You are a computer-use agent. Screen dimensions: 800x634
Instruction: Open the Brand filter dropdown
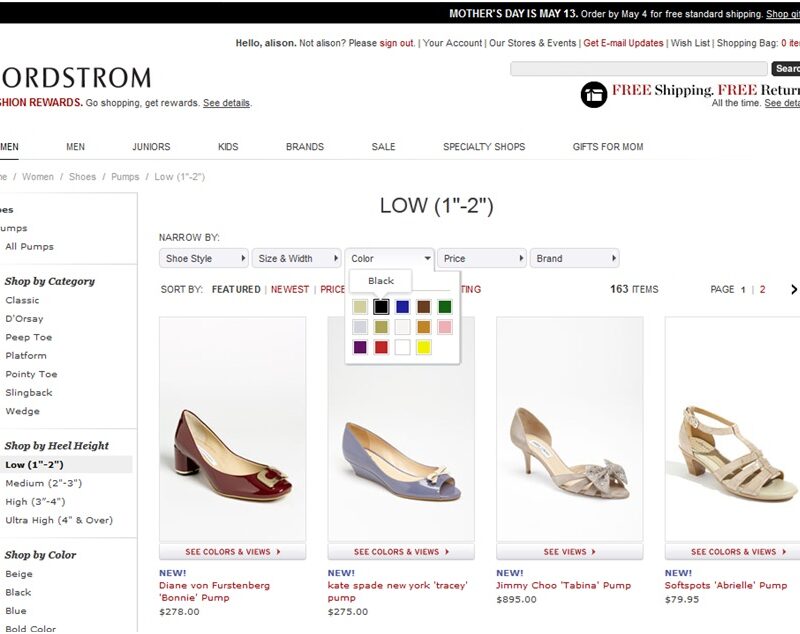574,259
